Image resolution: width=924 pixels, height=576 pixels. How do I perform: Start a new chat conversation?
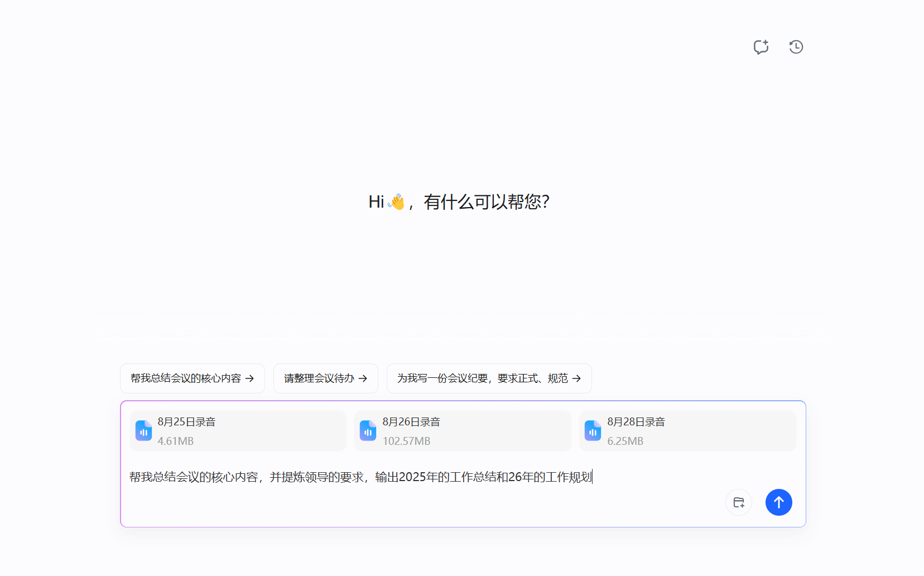(761, 47)
